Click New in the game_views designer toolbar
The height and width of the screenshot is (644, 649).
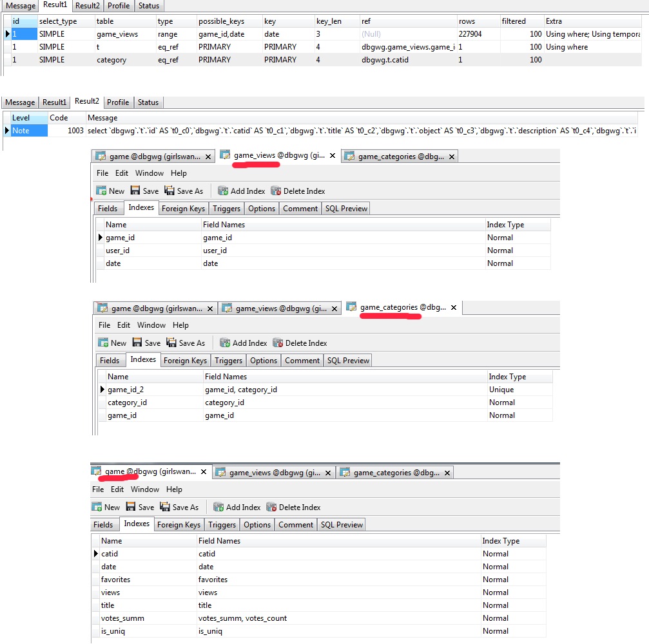pyautogui.click(x=110, y=191)
